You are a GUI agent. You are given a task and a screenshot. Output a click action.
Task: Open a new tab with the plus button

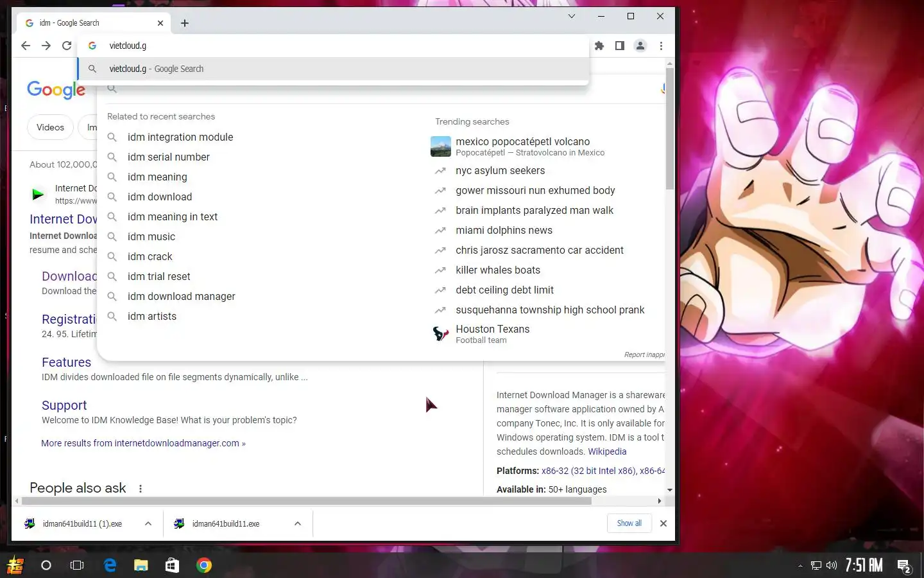point(185,23)
